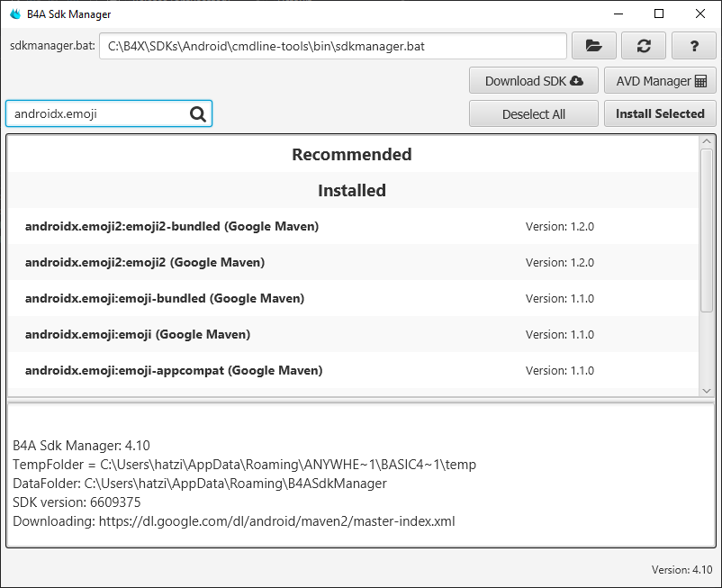
Task: Click the package list scrollbar thumb
Action: [707, 231]
